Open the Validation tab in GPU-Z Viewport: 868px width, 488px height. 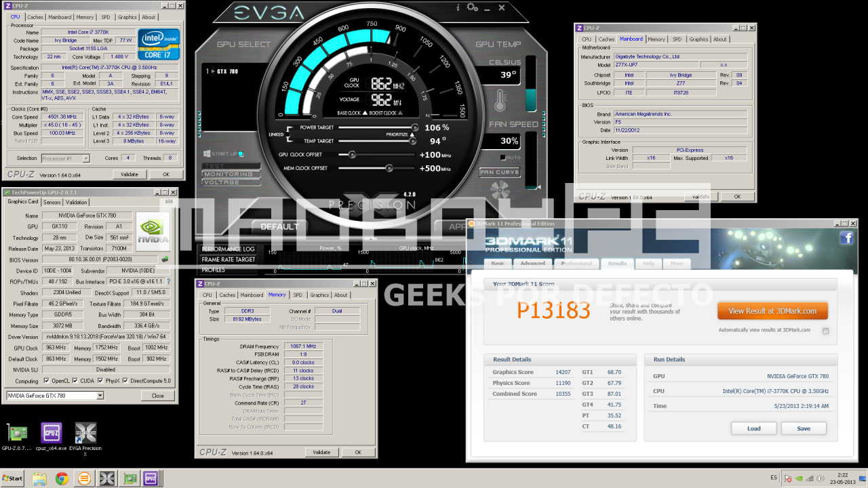[76, 202]
